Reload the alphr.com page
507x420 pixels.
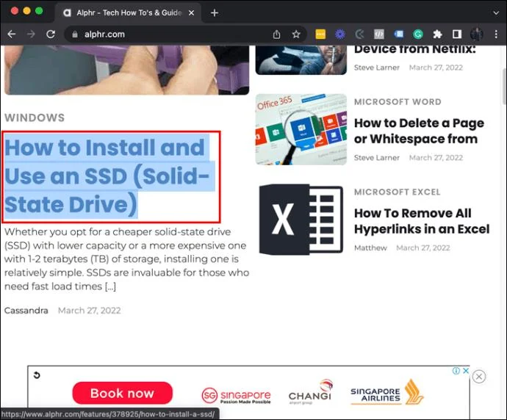click(51, 35)
